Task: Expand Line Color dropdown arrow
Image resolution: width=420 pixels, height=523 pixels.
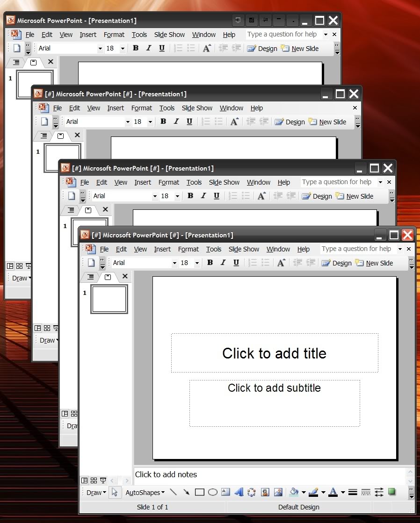Action: click(x=323, y=492)
